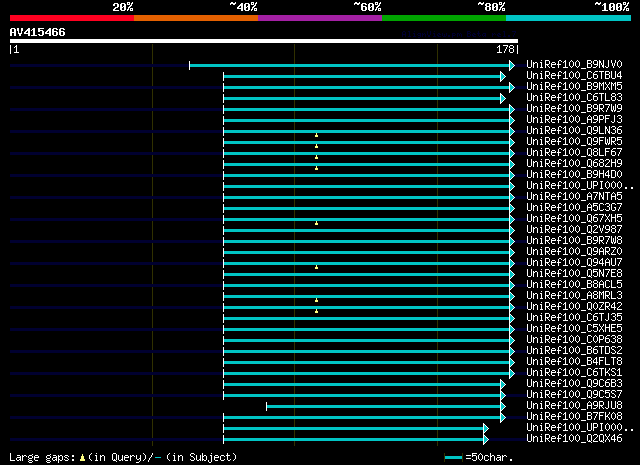Select the UniRef100_Q9C6B3 label
The width and height of the screenshot is (640, 465).
574,384
